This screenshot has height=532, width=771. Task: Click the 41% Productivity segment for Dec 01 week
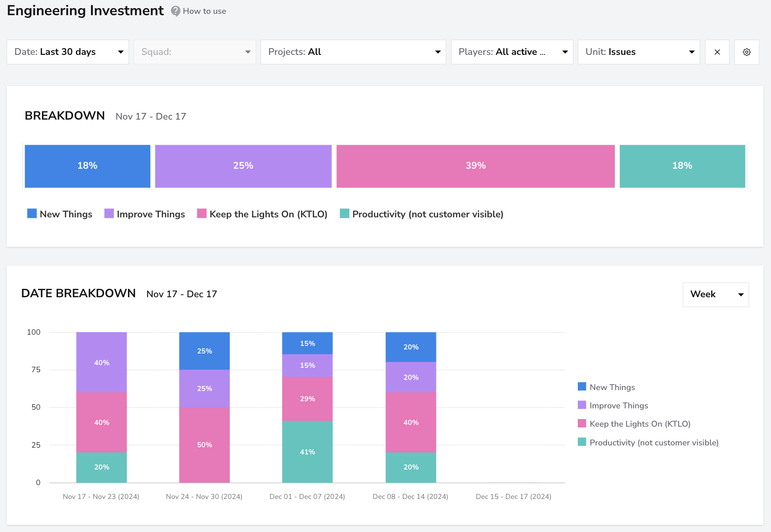(307, 452)
